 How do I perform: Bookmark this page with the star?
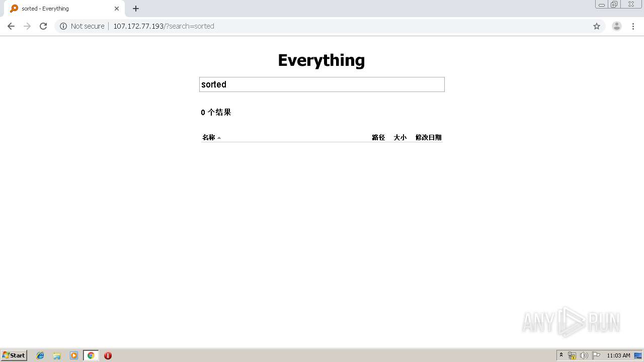click(597, 26)
